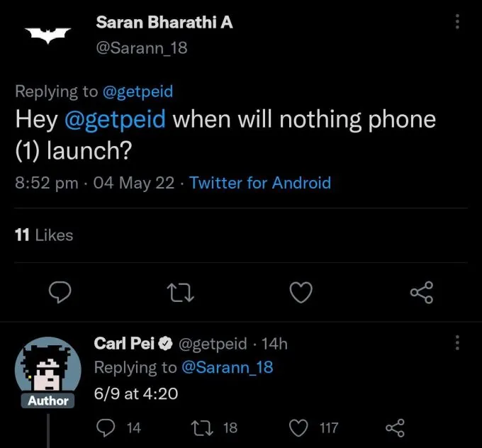Like Carl Pei's reply with 117 likes

point(300,427)
